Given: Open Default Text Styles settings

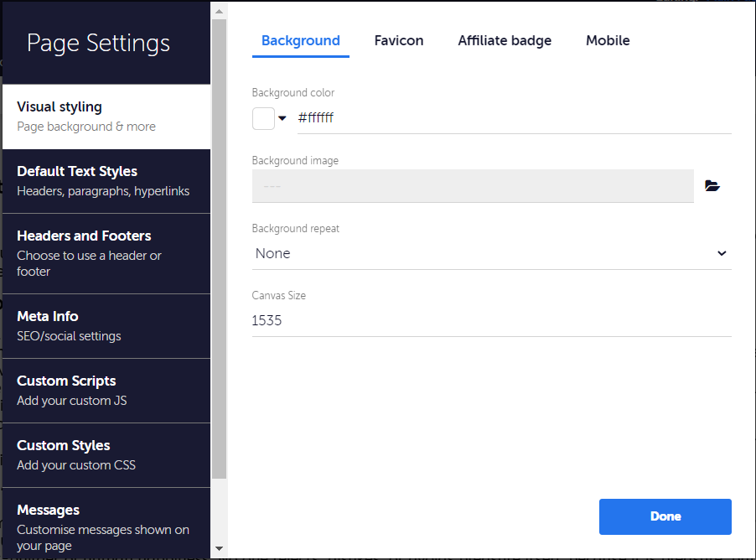Looking at the screenshot, I should (x=106, y=181).
